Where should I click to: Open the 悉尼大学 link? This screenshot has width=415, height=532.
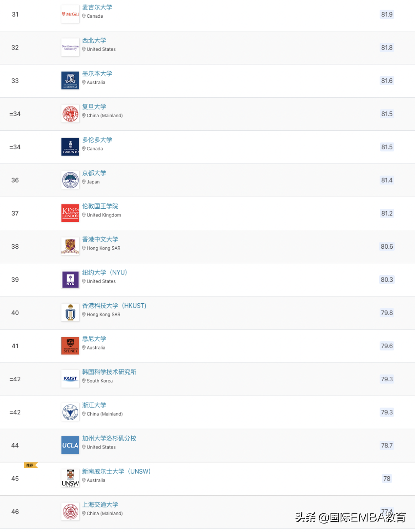[x=94, y=339]
